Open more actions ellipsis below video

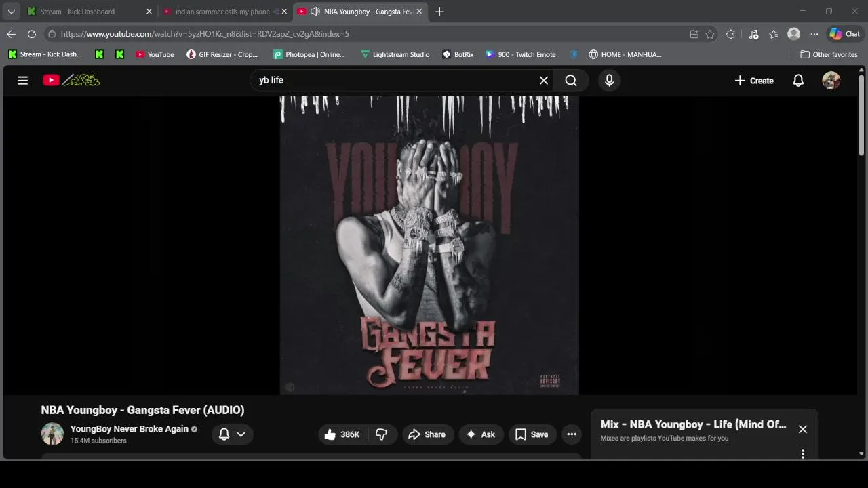(572, 434)
